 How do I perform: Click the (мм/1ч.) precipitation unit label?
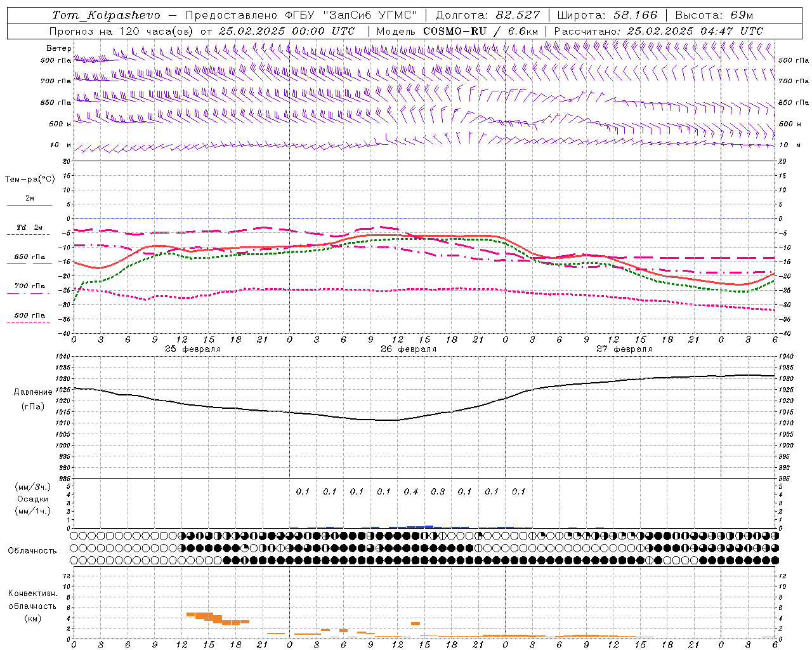[x=33, y=511]
